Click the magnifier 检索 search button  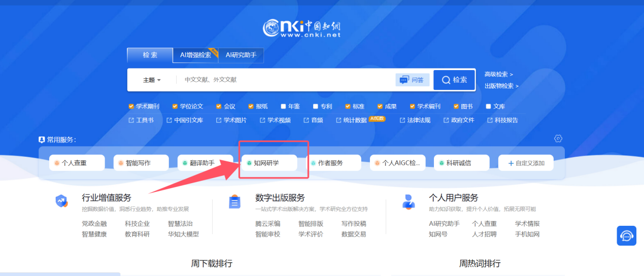tap(454, 80)
